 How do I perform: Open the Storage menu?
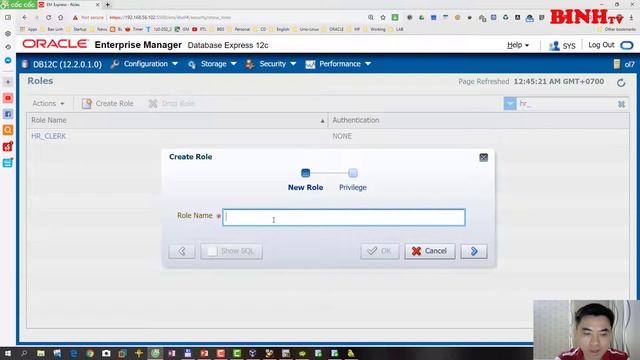[212, 64]
